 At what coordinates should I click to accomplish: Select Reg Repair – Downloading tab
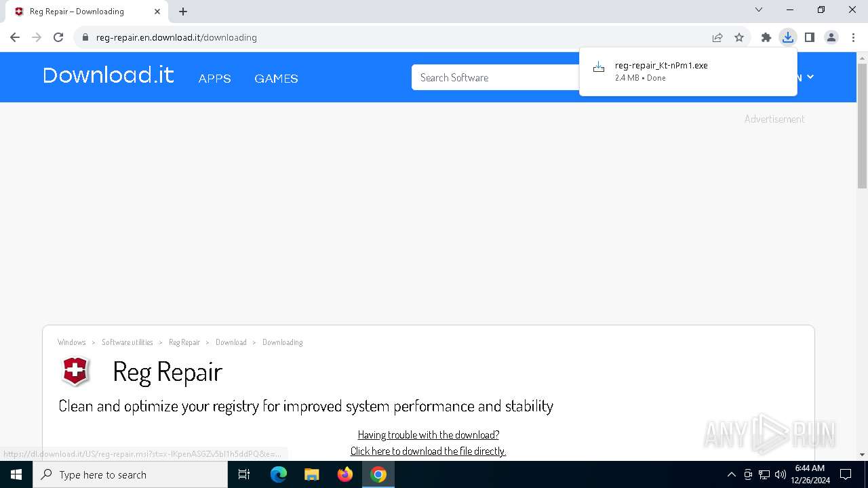tap(87, 12)
